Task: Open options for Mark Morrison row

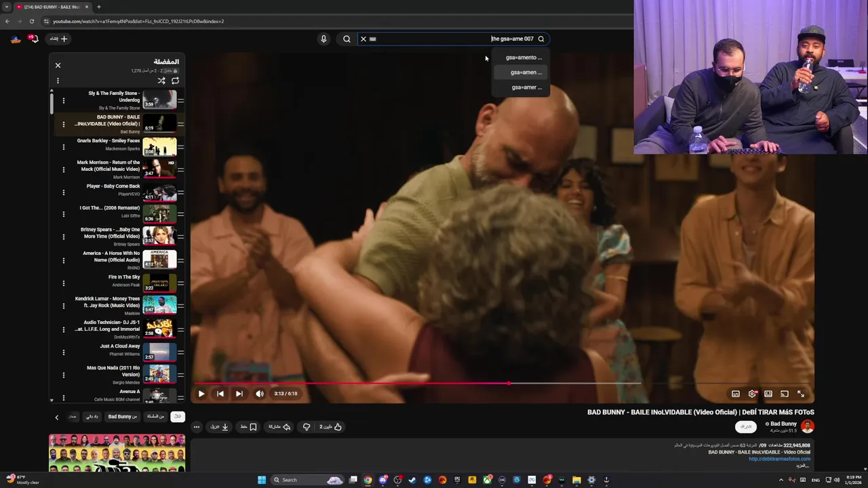Action: tap(64, 169)
